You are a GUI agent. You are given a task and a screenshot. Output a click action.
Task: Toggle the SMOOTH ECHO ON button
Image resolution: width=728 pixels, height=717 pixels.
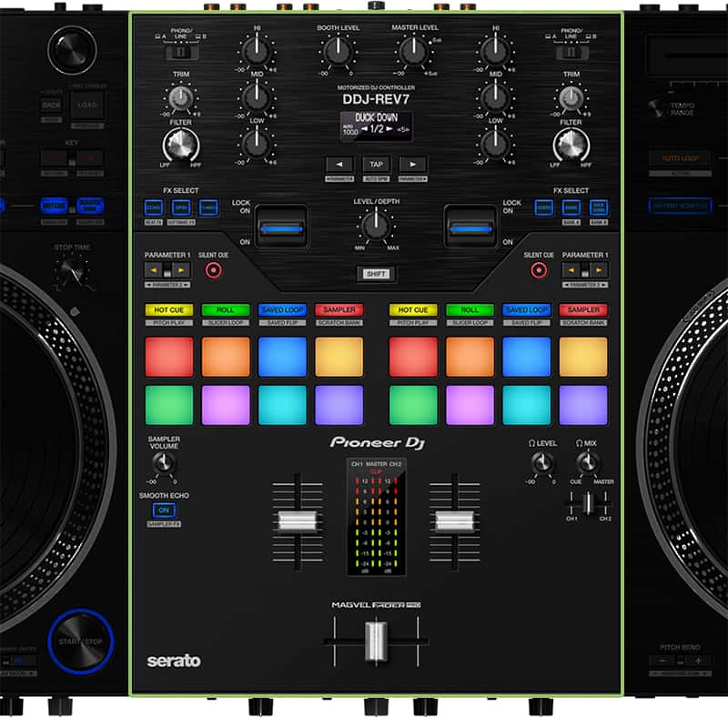pyautogui.click(x=164, y=510)
